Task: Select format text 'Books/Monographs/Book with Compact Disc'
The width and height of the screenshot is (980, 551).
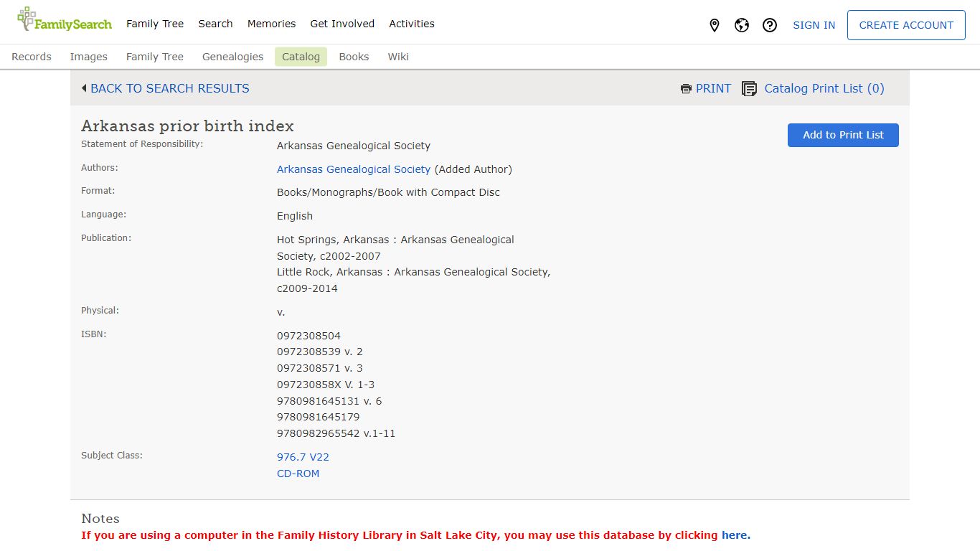Action: point(388,192)
